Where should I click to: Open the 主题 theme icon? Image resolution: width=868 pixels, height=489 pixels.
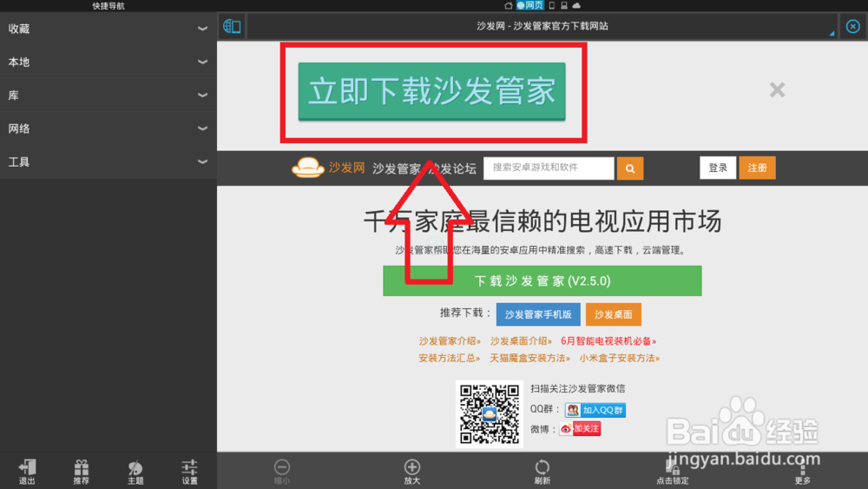[135, 472]
